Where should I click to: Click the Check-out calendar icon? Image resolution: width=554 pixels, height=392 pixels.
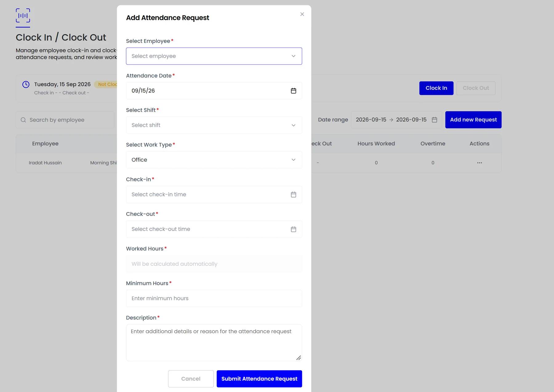tap(293, 229)
